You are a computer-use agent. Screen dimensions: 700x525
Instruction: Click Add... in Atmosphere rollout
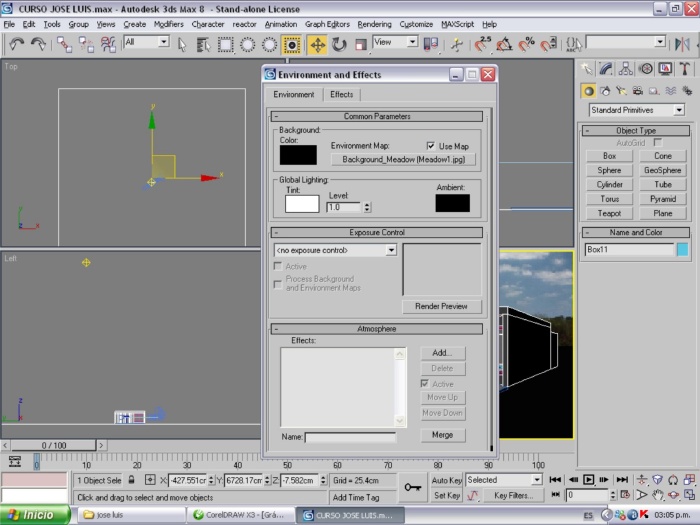(442, 353)
